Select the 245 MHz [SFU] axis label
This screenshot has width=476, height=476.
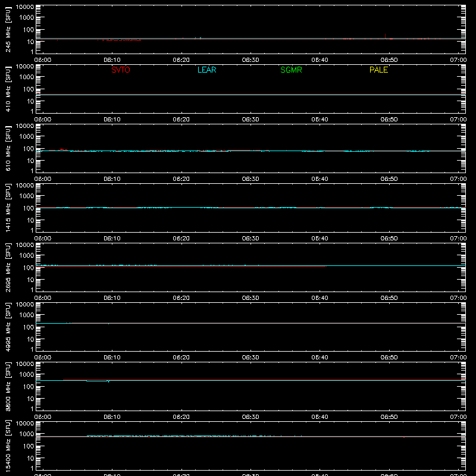pos(8,29)
